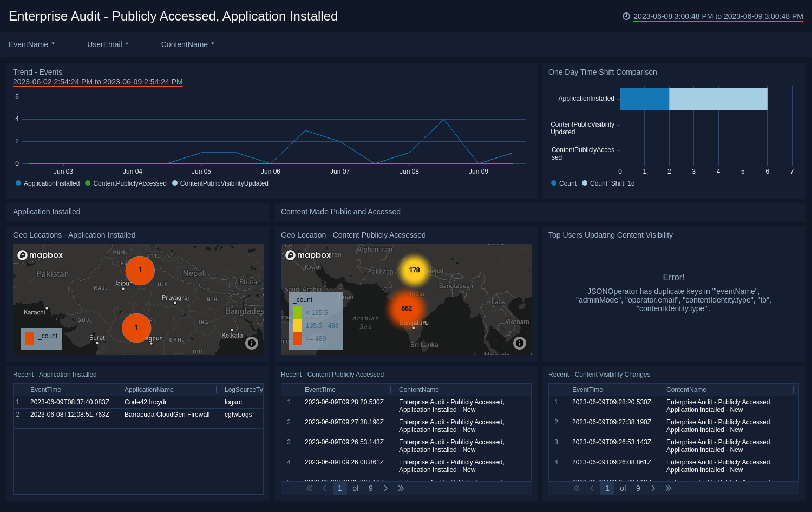Click info icon on Application Installed map
This screenshot has width=812, height=512.
[x=252, y=343]
